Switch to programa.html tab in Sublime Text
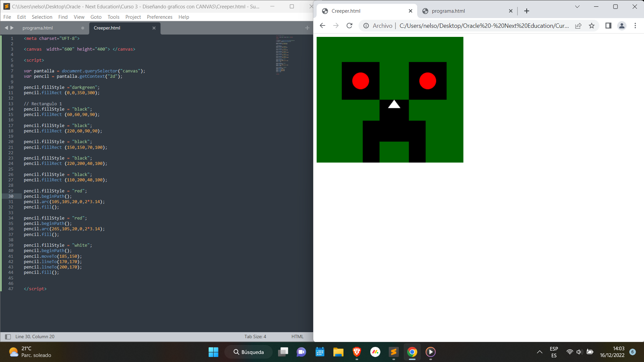Screen dimensions: 644x362 coord(38,28)
